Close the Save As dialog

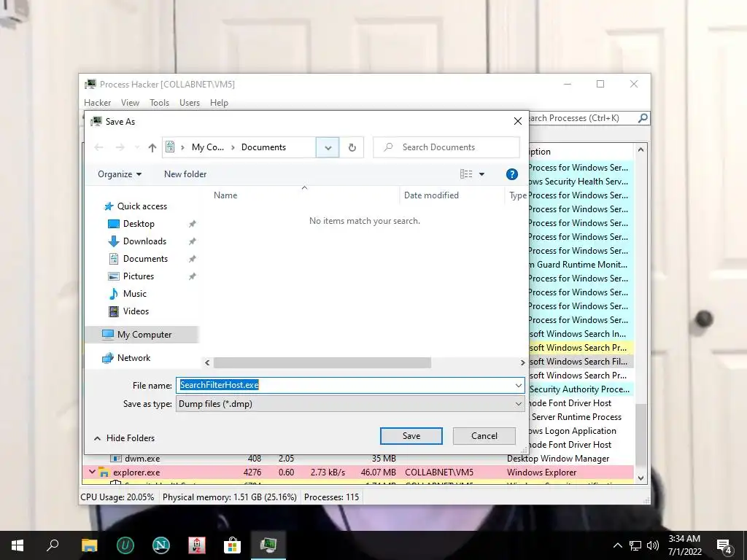[518, 122]
